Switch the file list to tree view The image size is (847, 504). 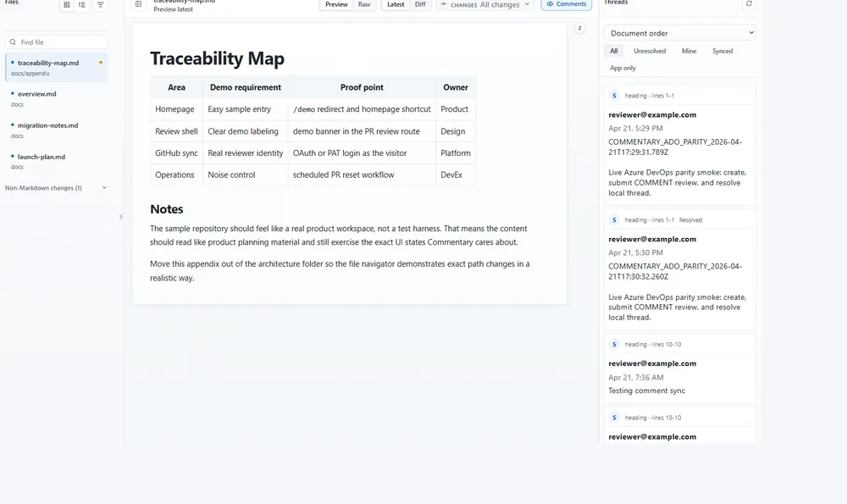click(x=81, y=5)
